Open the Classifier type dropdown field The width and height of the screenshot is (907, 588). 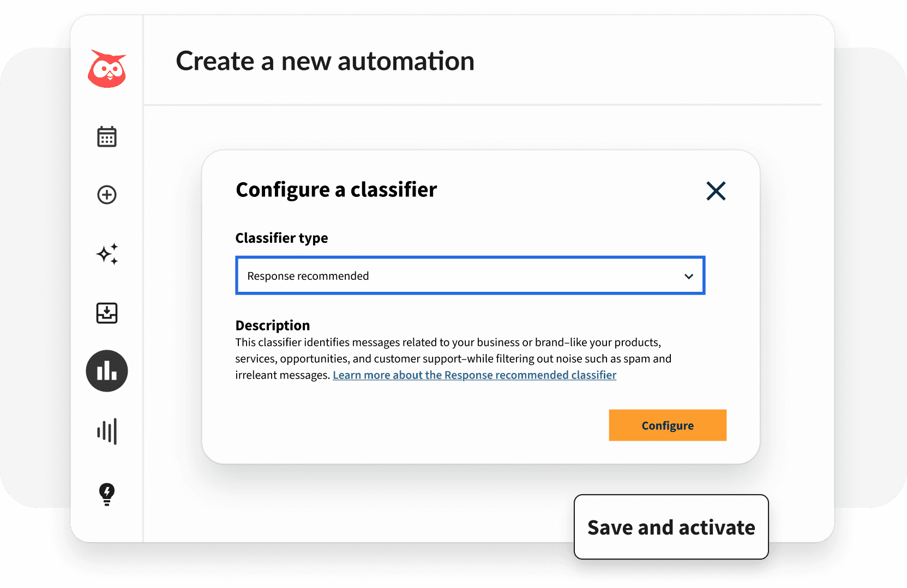(x=469, y=275)
